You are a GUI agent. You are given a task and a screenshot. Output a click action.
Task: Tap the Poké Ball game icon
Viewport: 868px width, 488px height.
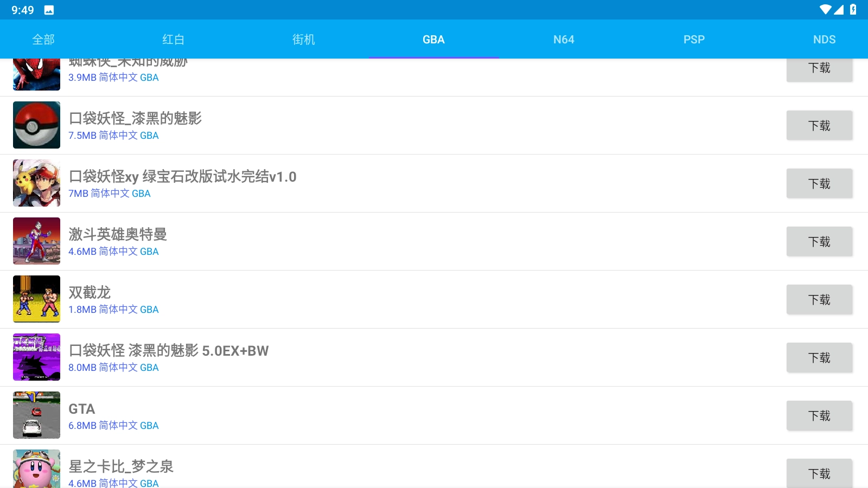click(36, 125)
